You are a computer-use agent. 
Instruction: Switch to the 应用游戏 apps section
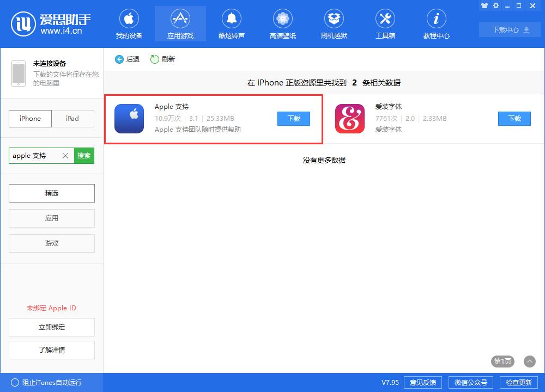tap(180, 23)
